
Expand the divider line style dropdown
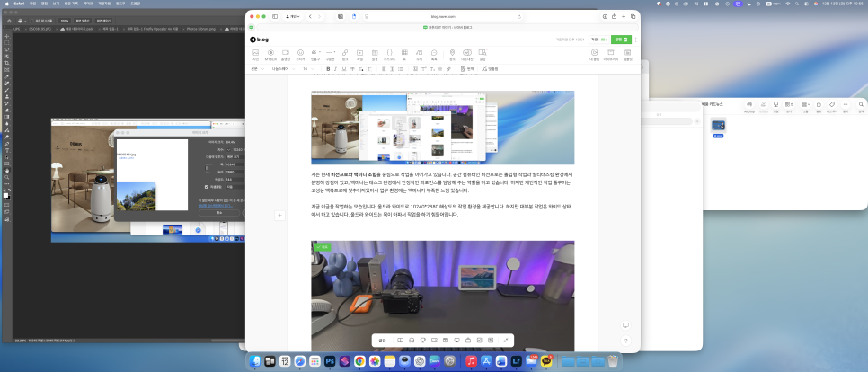point(335,52)
